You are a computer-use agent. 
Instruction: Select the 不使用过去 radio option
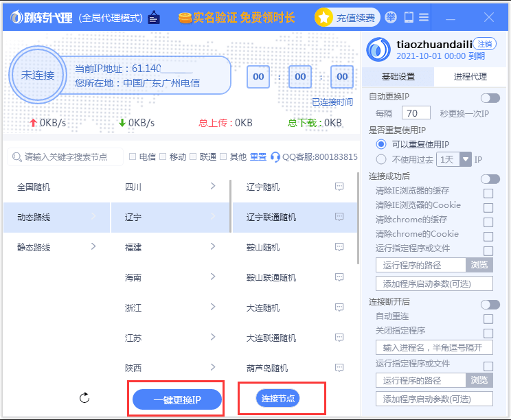(381, 159)
